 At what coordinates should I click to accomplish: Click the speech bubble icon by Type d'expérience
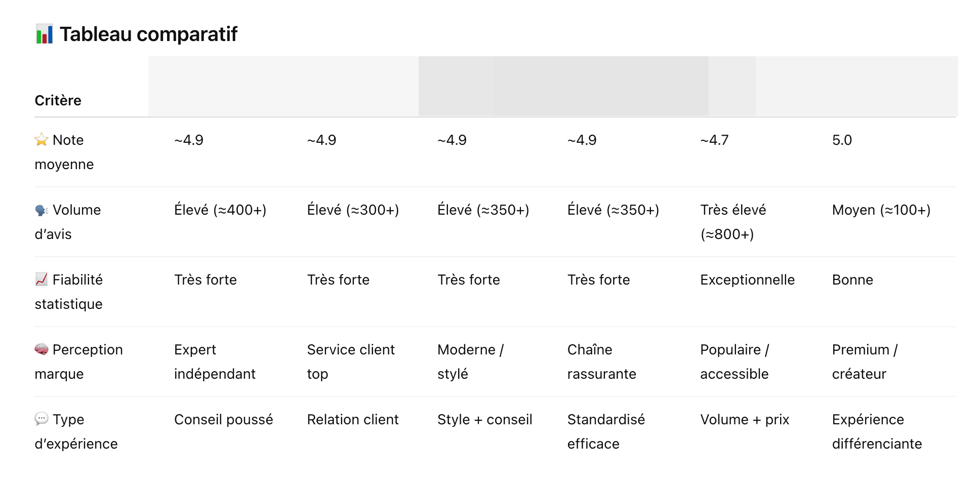(x=42, y=419)
